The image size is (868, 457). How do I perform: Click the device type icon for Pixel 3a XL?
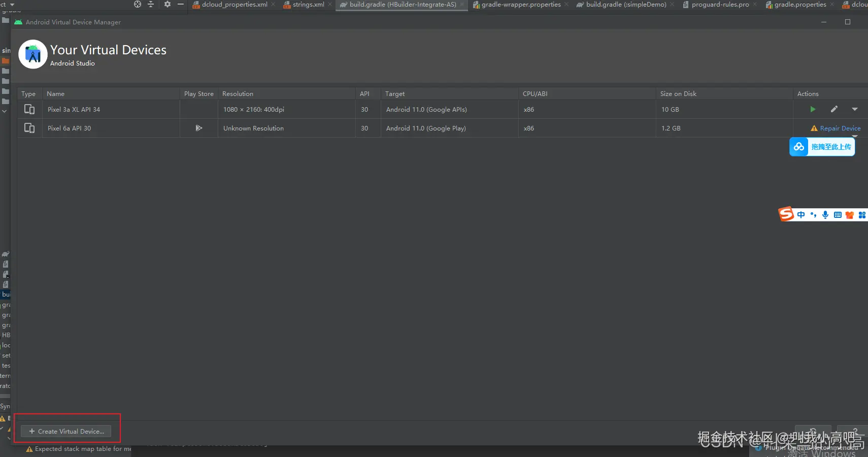click(x=29, y=109)
